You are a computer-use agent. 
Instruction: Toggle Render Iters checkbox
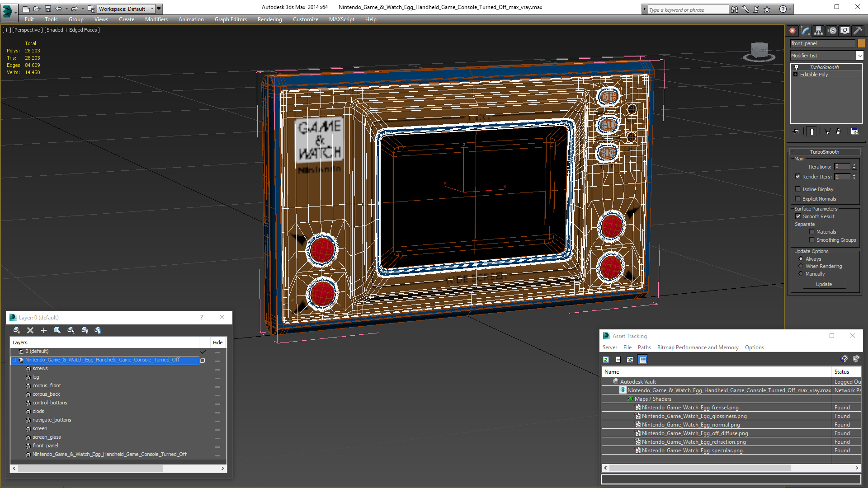pos(798,177)
